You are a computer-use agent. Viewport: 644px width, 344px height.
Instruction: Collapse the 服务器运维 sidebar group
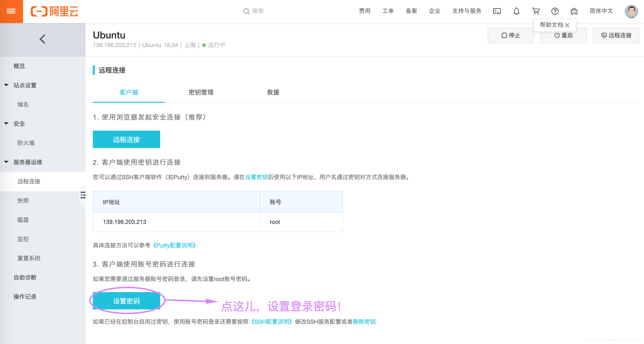click(x=6, y=162)
